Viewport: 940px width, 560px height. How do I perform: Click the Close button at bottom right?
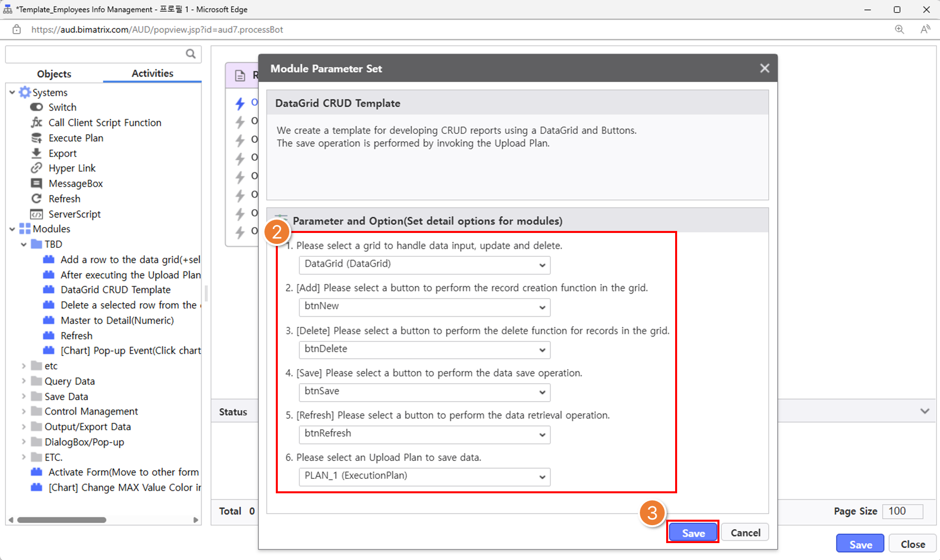(x=913, y=544)
